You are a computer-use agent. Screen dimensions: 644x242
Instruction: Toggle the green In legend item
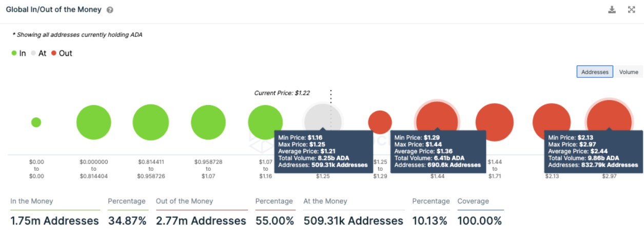point(18,53)
